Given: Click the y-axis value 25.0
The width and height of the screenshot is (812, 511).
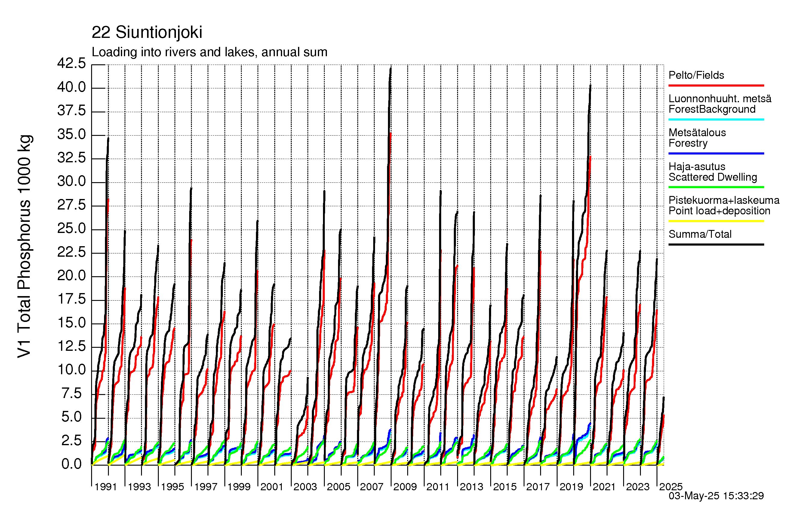Looking at the screenshot, I should (x=72, y=228).
